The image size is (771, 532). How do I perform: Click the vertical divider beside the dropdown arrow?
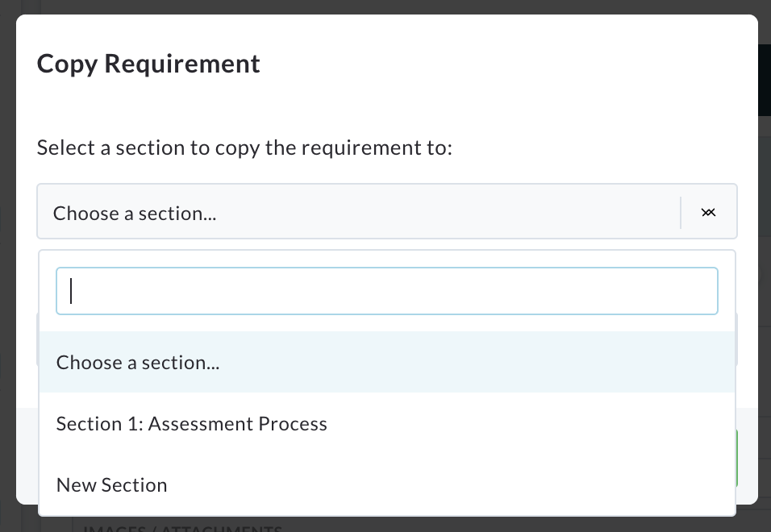[x=681, y=212]
